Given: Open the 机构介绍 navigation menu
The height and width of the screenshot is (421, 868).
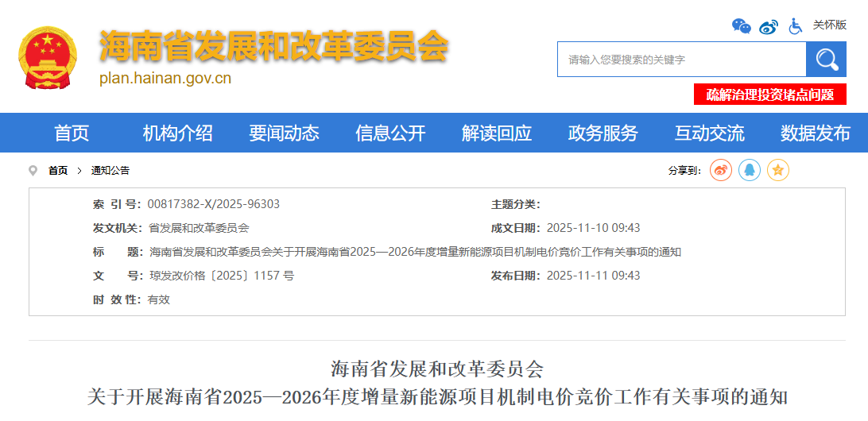Looking at the screenshot, I should point(177,133).
